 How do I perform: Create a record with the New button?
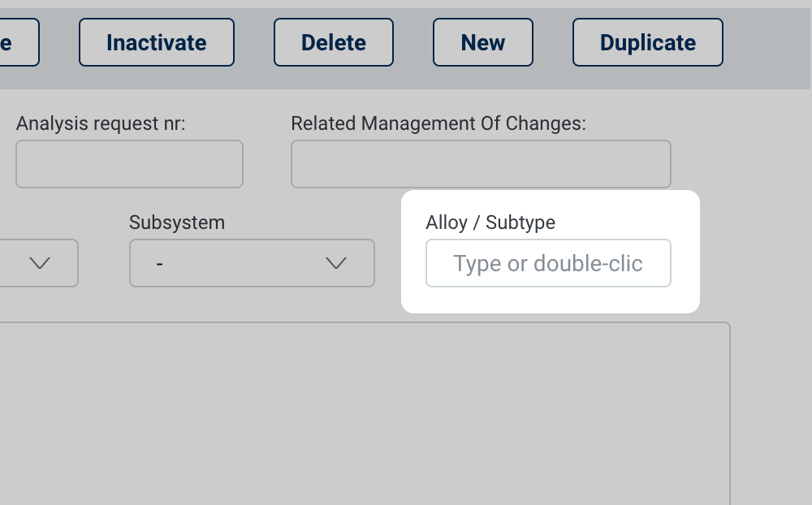tap(483, 42)
